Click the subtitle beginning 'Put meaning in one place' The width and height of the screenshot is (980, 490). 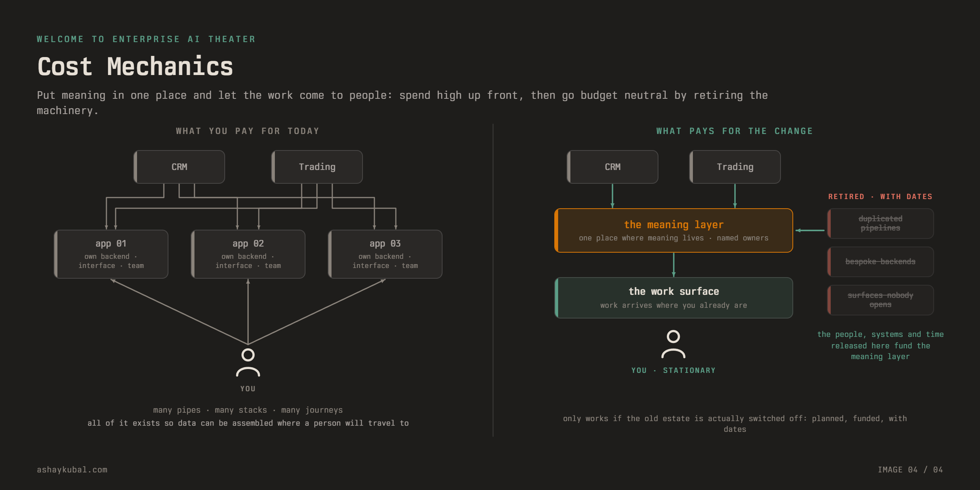(402, 103)
